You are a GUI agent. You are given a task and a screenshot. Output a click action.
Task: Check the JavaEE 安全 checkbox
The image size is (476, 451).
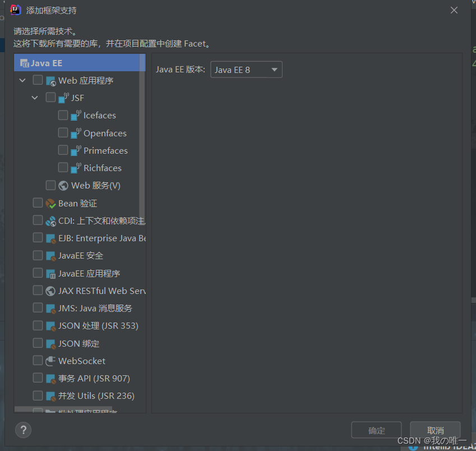click(38, 255)
